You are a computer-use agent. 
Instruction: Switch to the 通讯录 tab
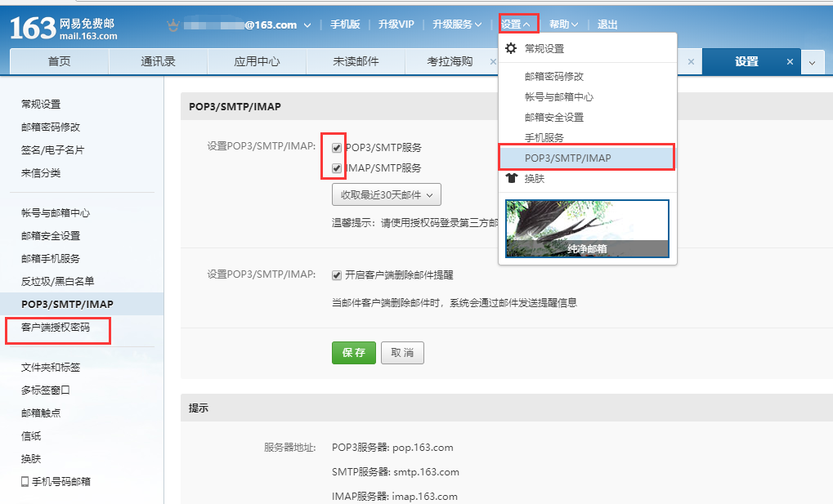pyautogui.click(x=158, y=61)
